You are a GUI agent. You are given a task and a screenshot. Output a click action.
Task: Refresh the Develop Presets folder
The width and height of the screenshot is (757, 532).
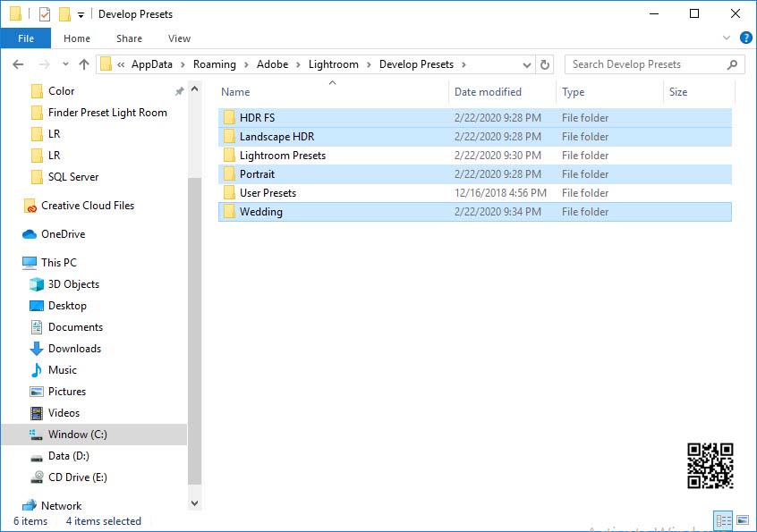click(545, 64)
